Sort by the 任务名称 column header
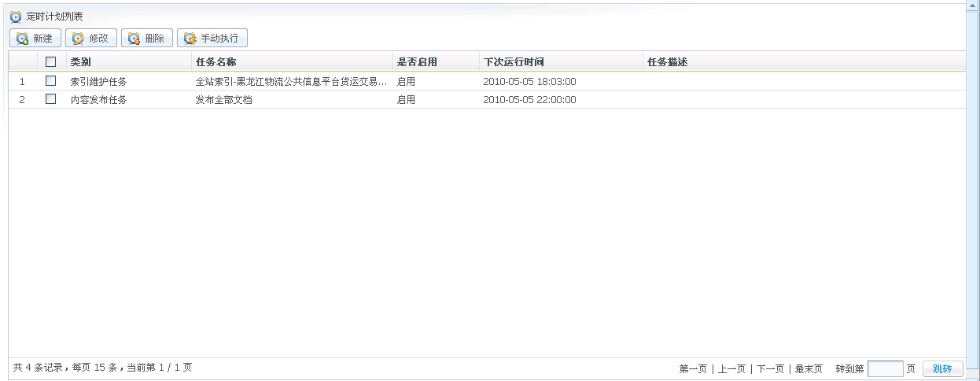This screenshot has height=381, width=980. [x=216, y=61]
